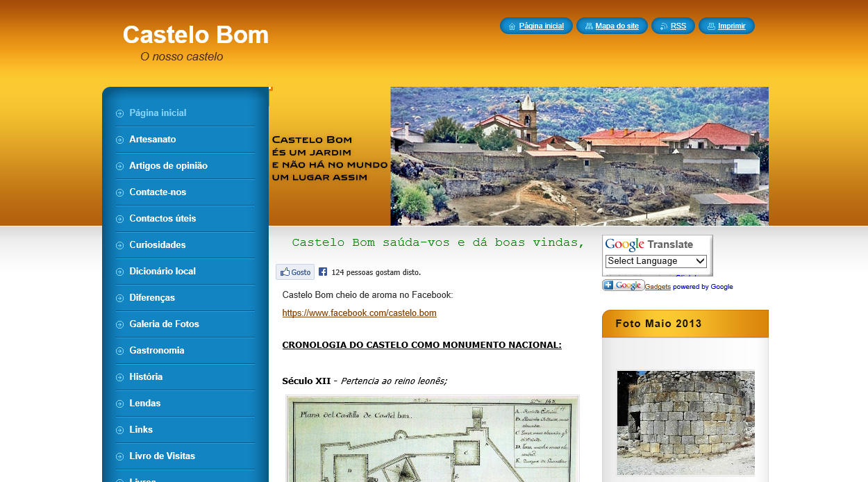
Task: Follow the facebook.com/castelo.bom link
Action: (x=359, y=313)
